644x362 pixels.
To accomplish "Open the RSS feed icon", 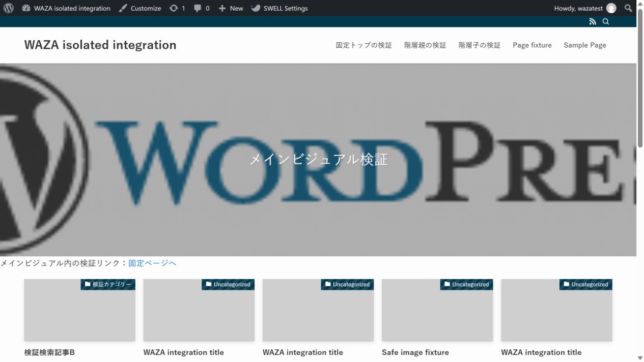I will [x=593, y=21].
